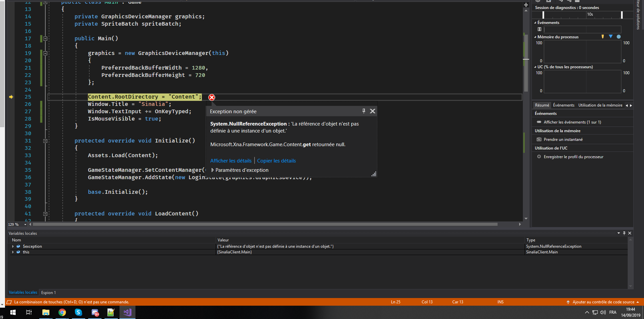Pin the Exception non gérée popup
This screenshot has height=319, width=644.
364,111
